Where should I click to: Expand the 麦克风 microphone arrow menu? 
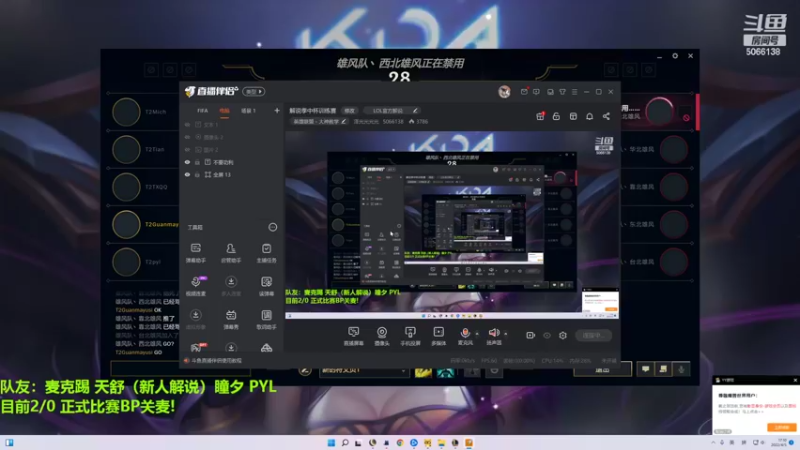[477, 334]
